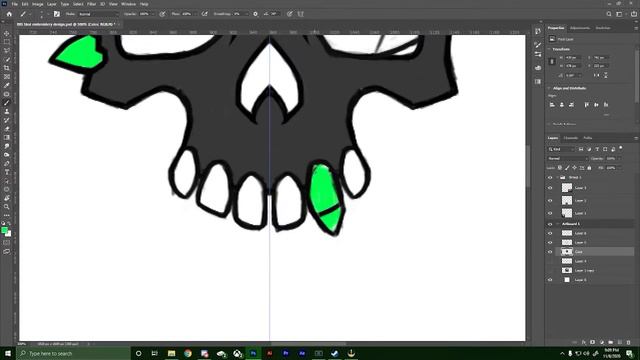
Task: Open Chrome from the taskbar
Action: pyautogui.click(x=188, y=353)
